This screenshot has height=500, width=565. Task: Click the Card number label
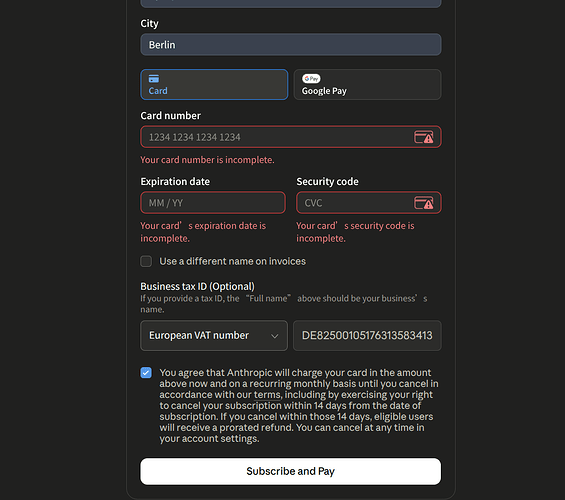pos(170,116)
